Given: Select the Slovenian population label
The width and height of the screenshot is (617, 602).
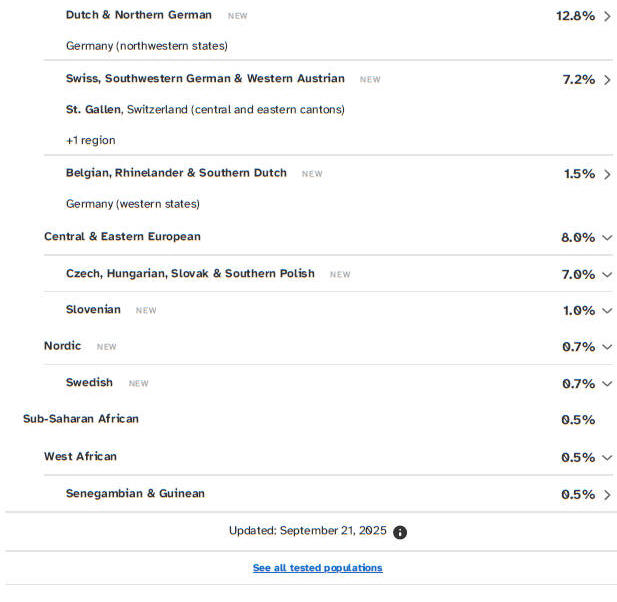Looking at the screenshot, I should point(93,310).
